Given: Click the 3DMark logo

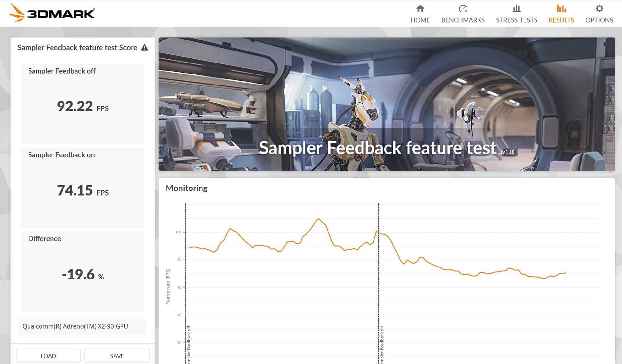Looking at the screenshot, I should click(x=52, y=13).
